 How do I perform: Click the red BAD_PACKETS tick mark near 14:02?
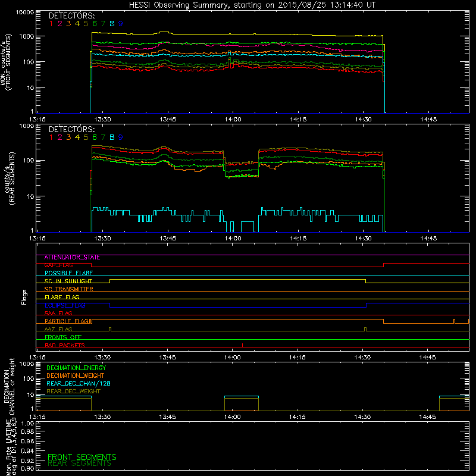click(242, 345)
